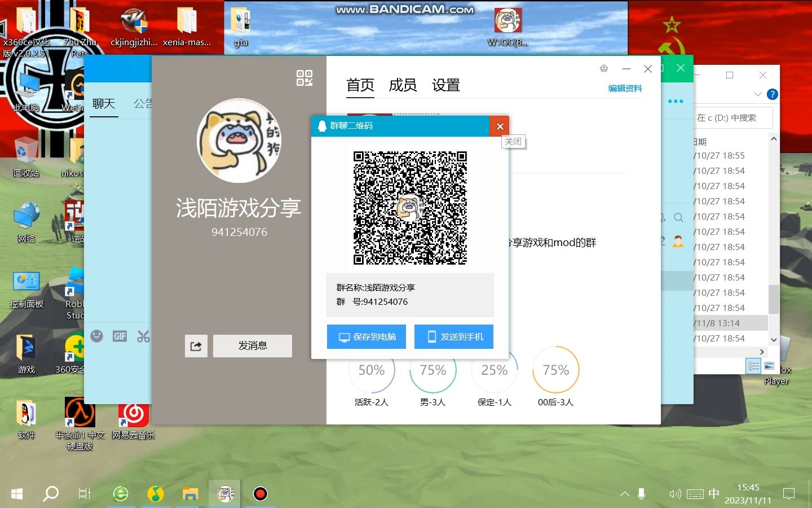Click the 发消息 button
The width and height of the screenshot is (812, 508).
253,346
